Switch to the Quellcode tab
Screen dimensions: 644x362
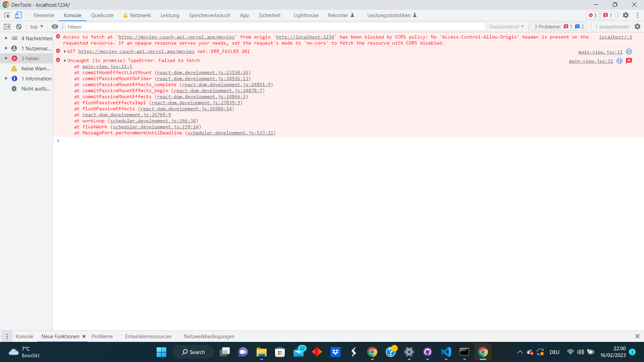click(102, 15)
